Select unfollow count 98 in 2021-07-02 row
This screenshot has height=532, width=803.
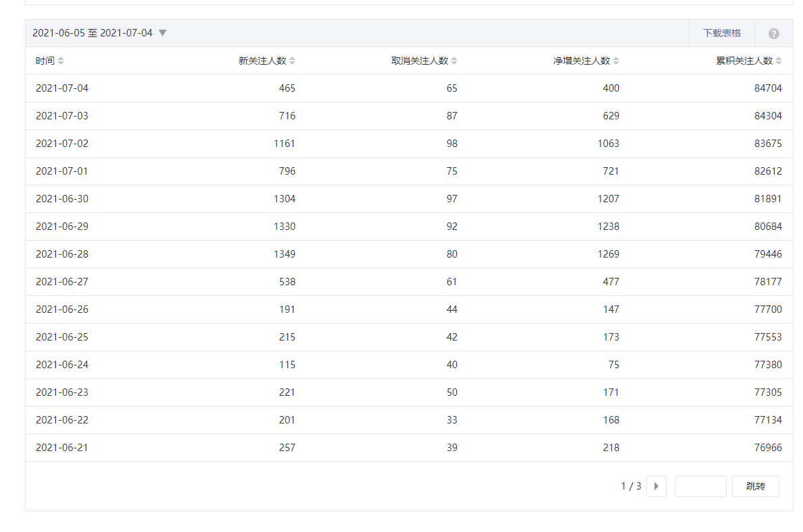451,144
